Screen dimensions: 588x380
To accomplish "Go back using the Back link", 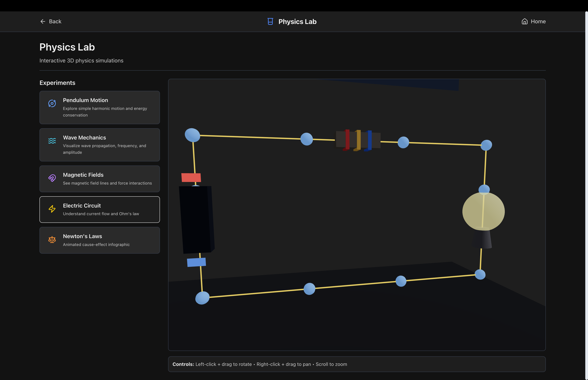I will point(55,21).
